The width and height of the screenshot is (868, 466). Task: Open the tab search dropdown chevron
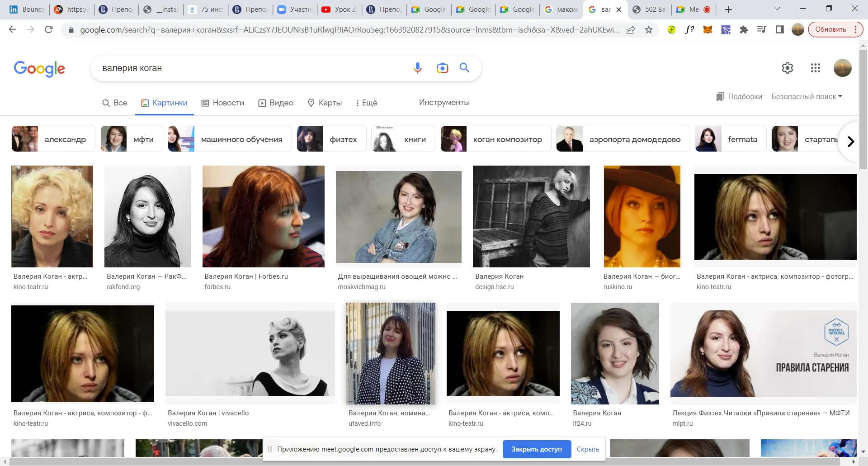click(777, 9)
